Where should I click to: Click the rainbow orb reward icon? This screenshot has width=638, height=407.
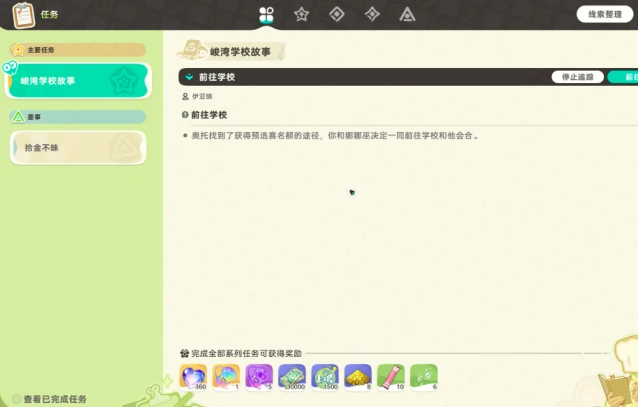(226, 377)
